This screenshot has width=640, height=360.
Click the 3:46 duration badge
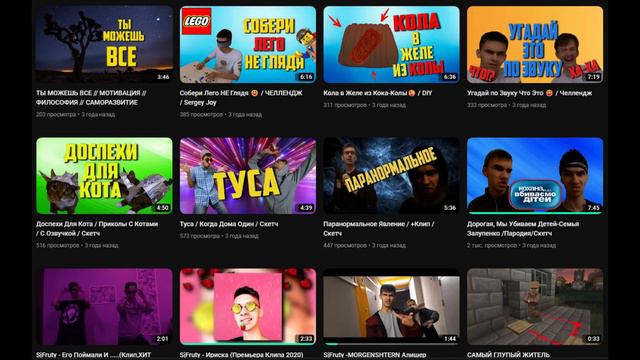(163, 77)
